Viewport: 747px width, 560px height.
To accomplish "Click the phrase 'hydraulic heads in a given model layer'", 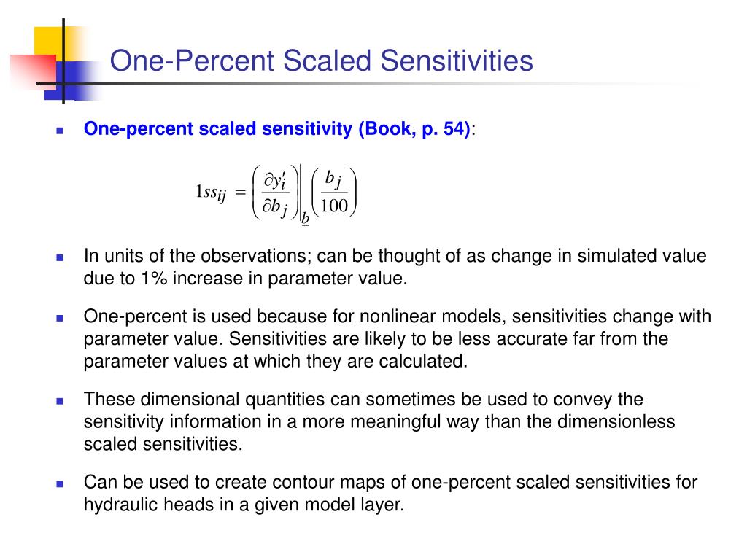I will pos(244,505).
